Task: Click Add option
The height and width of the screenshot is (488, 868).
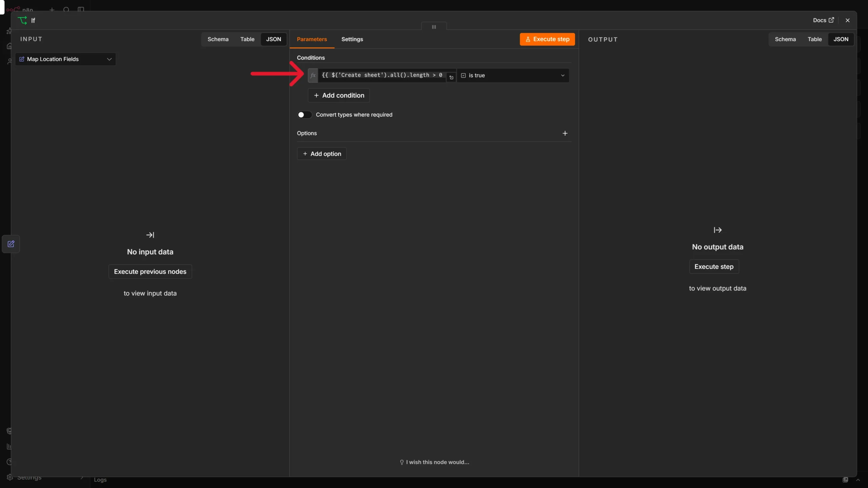Action: [x=321, y=154]
